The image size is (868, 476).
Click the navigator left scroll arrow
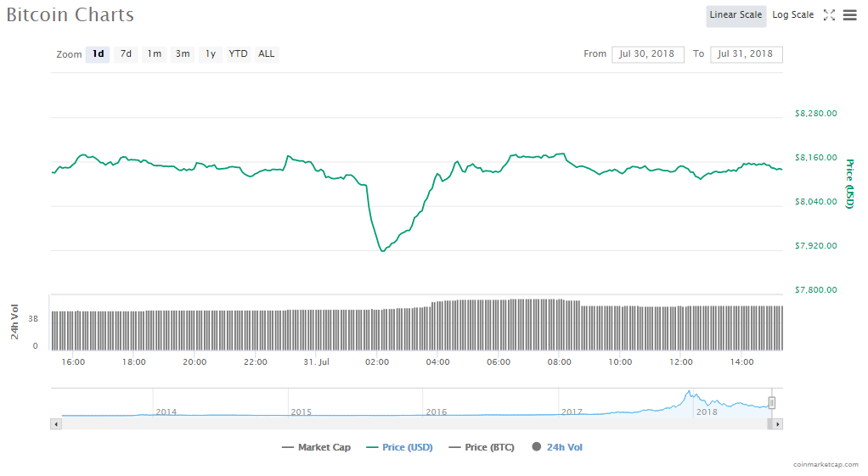56,423
